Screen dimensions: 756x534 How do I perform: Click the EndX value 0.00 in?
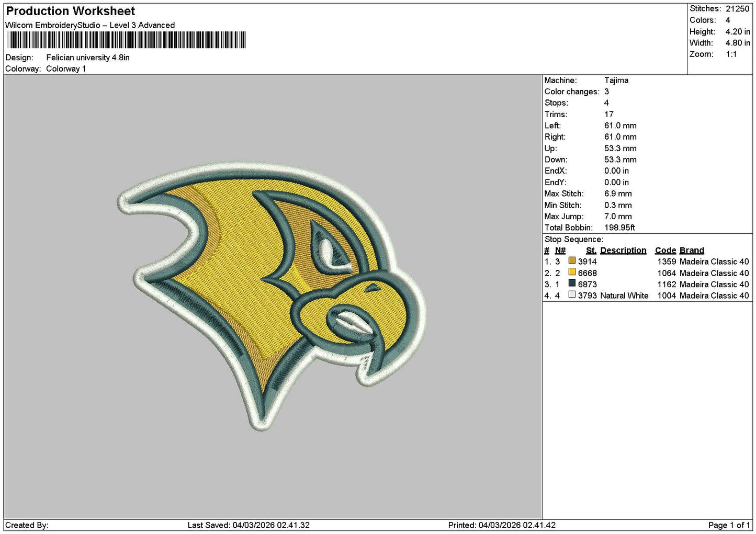click(x=617, y=171)
